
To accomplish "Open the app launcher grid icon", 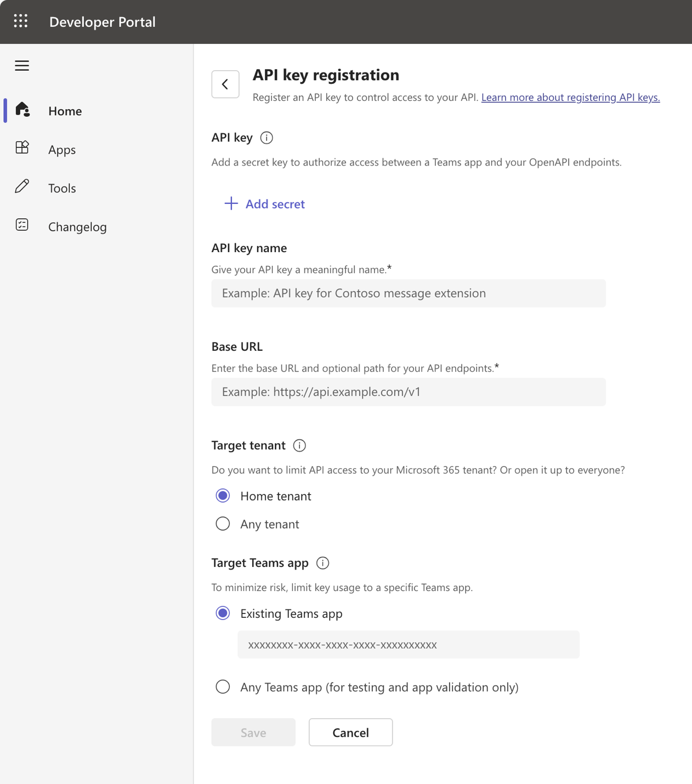I will tap(21, 21).
